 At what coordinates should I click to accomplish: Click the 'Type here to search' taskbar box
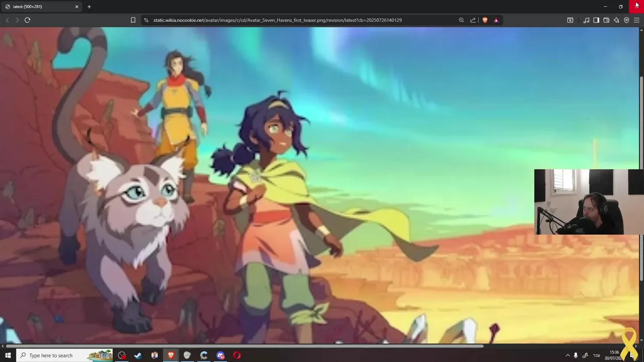pyautogui.click(x=65, y=355)
